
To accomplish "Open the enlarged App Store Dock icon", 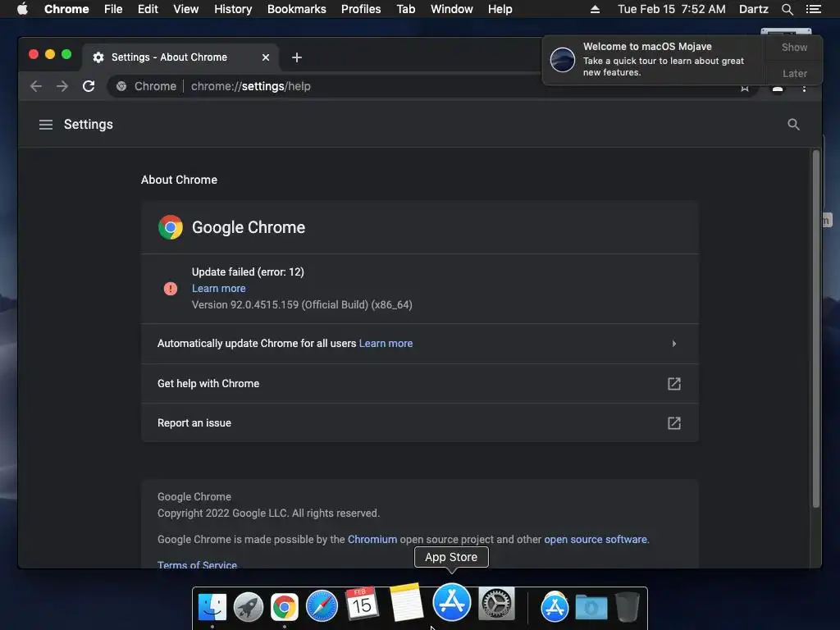I will point(452,601).
